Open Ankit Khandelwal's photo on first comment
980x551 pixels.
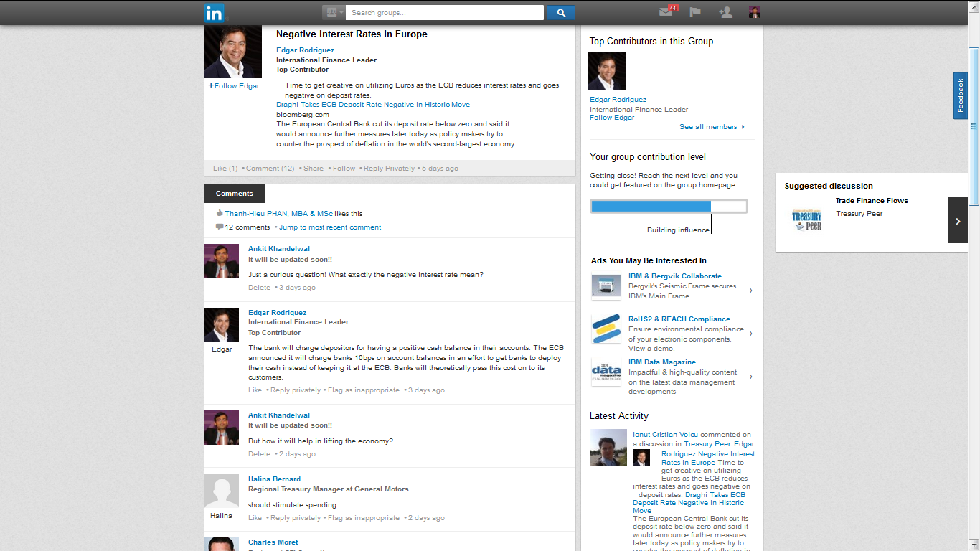pos(222,261)
